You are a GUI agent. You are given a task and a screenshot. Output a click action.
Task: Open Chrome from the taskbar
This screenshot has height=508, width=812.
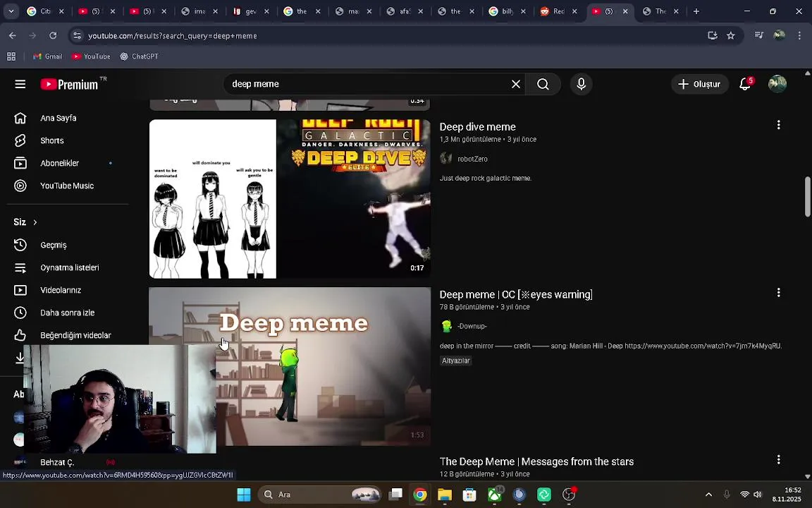tap(420, 495)
